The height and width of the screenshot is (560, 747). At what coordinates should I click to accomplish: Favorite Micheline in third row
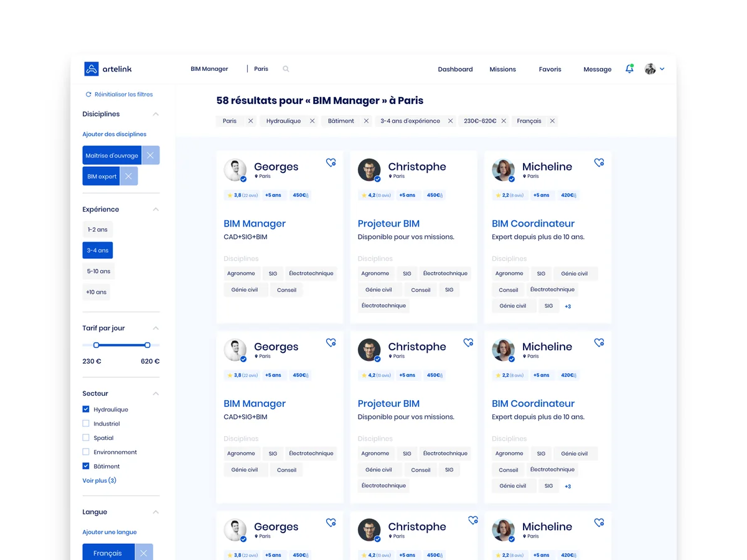[599, 523]
